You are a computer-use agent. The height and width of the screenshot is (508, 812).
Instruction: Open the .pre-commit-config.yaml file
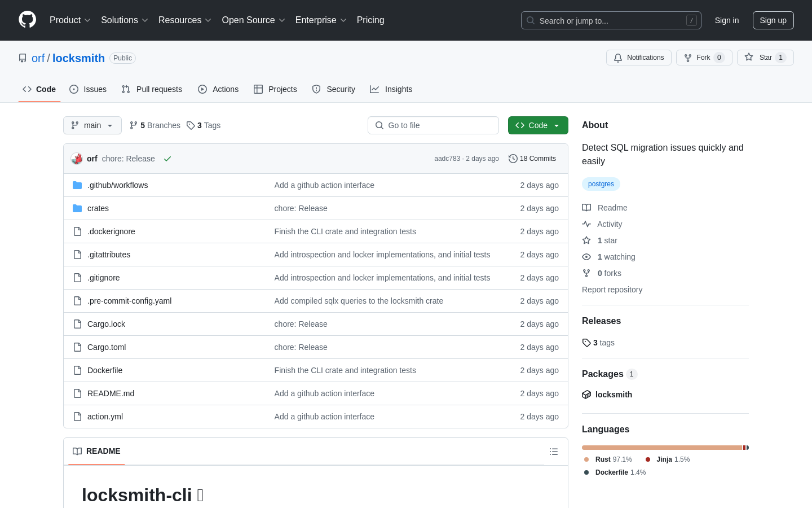tap(129, 301)
